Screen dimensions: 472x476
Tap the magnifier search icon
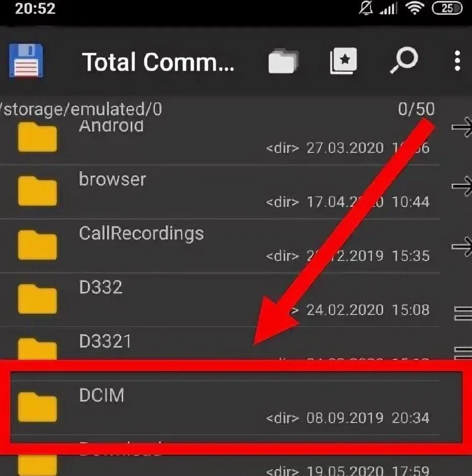pos(404,60)
